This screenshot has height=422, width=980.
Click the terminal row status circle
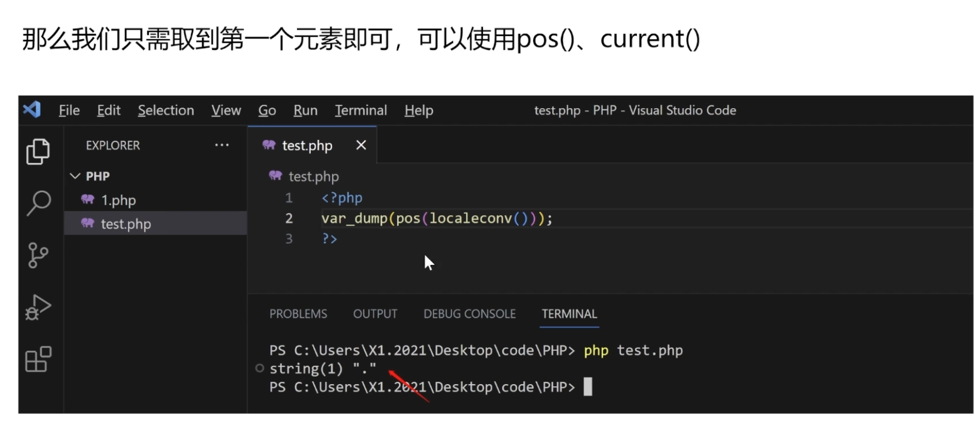[259, 368]
